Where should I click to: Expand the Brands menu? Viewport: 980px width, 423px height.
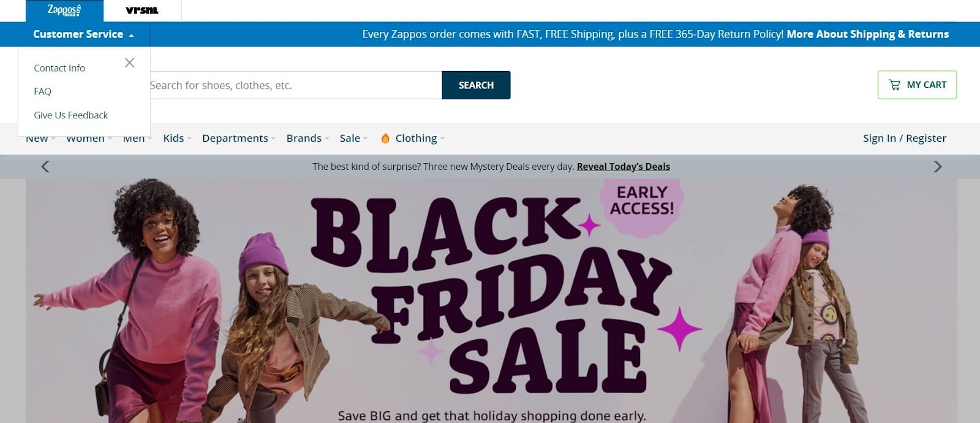pos(307,139)
